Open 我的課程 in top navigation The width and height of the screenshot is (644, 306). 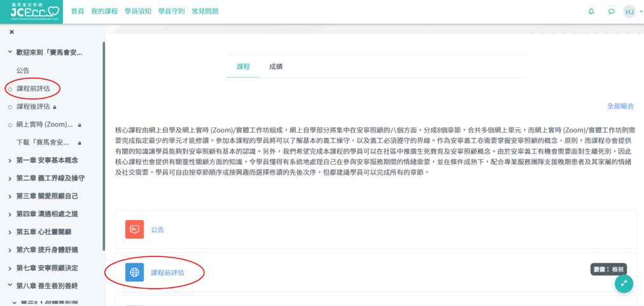(105, 11)
